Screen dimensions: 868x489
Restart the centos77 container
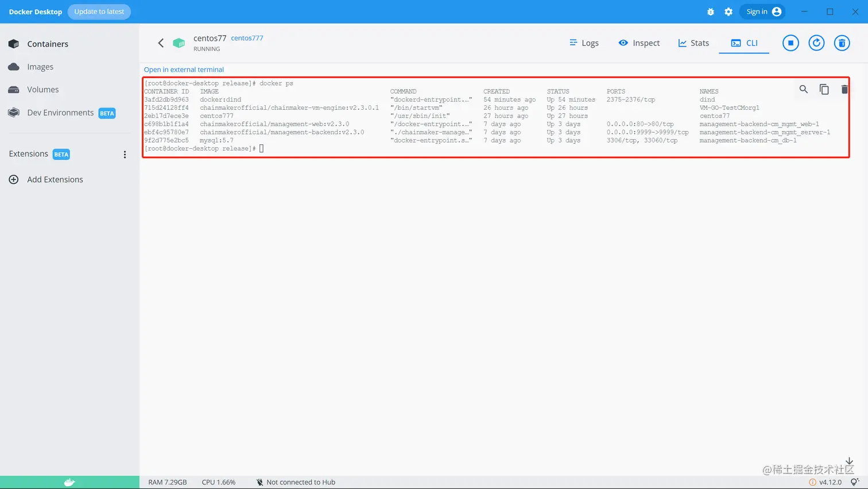point(816,43)
